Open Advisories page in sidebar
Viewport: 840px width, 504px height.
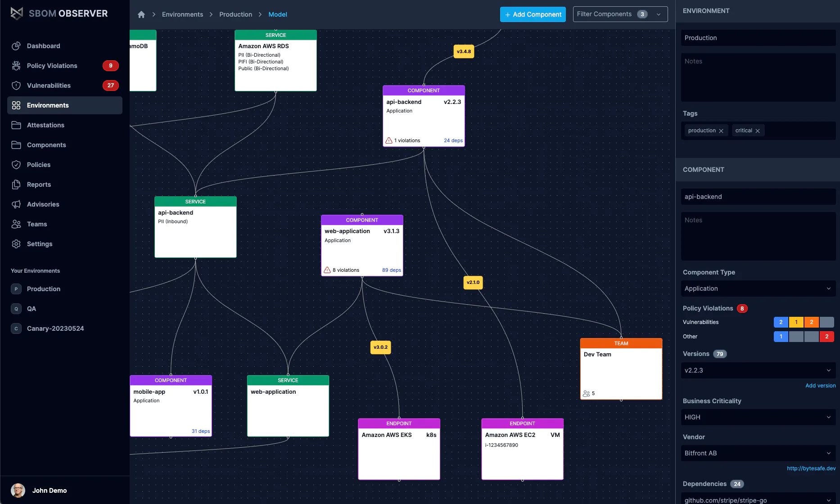click(65, 204)
